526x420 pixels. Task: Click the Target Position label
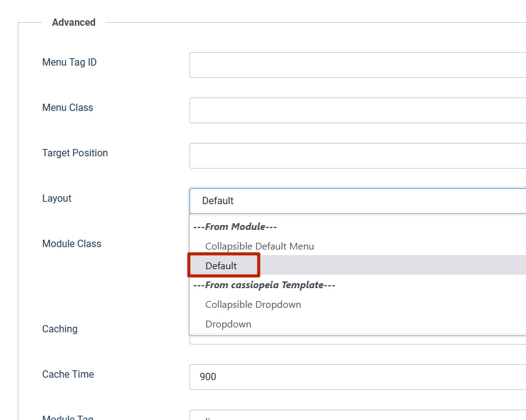pos(75,153)
